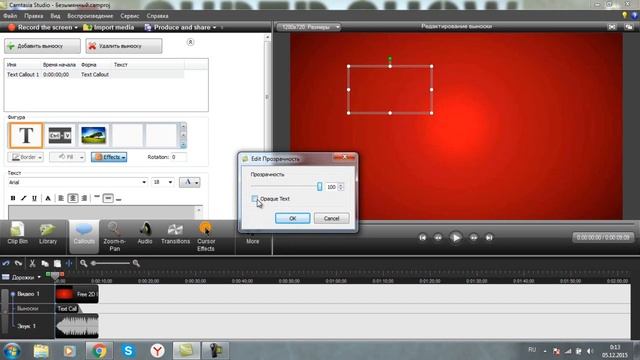Align callout text to top
640x360 pixels.
[97, 198]
